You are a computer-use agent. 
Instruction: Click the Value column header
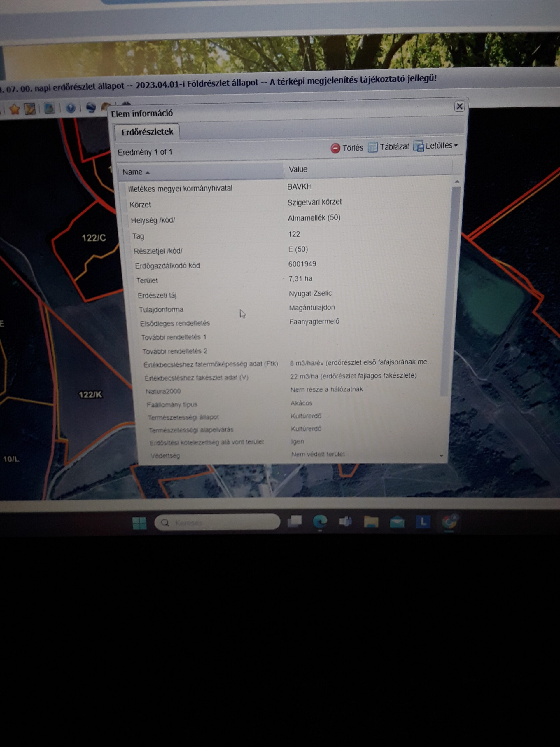[368, 169]
